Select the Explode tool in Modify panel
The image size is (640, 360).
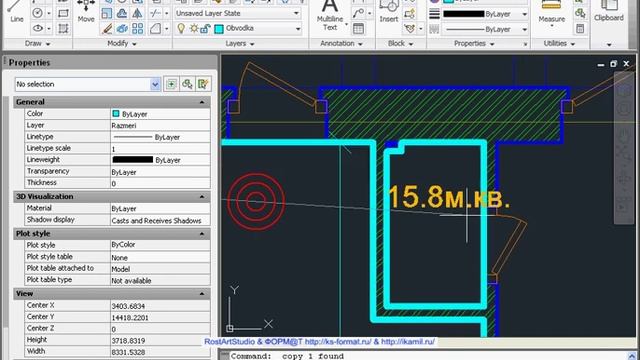pos(122,29)
